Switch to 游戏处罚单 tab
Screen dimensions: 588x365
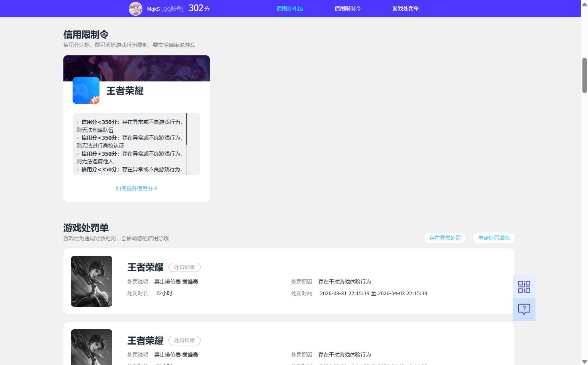[x=406, y=8]
